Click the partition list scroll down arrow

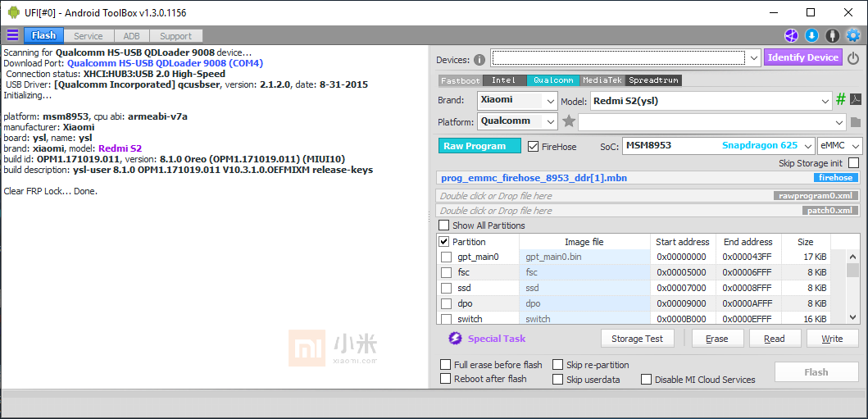(853, 317)
